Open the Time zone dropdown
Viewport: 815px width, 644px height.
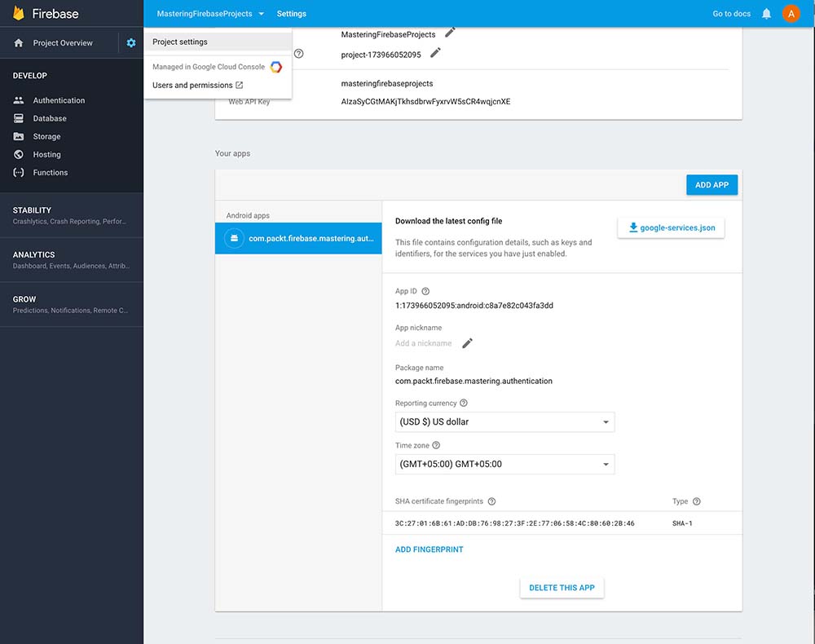[x=504, y=464]
